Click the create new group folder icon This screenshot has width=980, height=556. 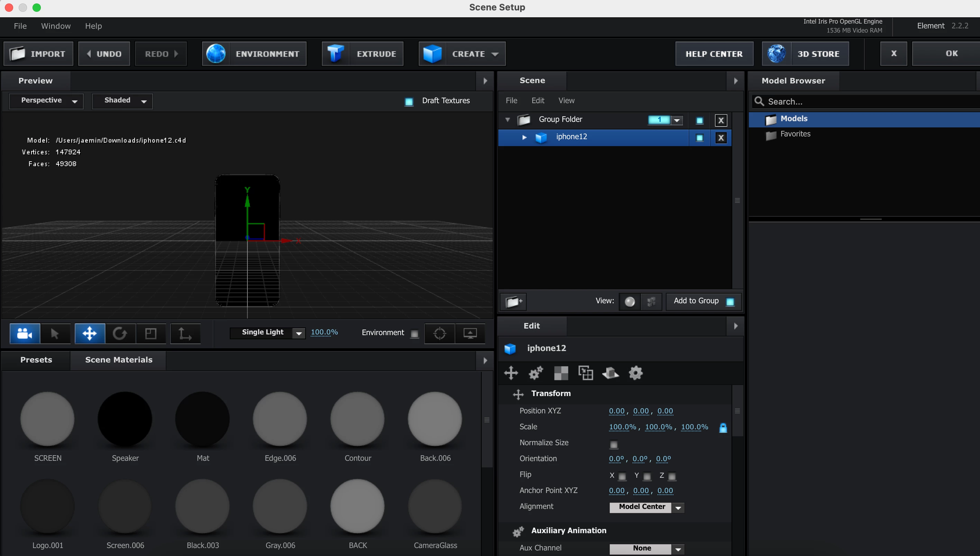tap(513, 302)
